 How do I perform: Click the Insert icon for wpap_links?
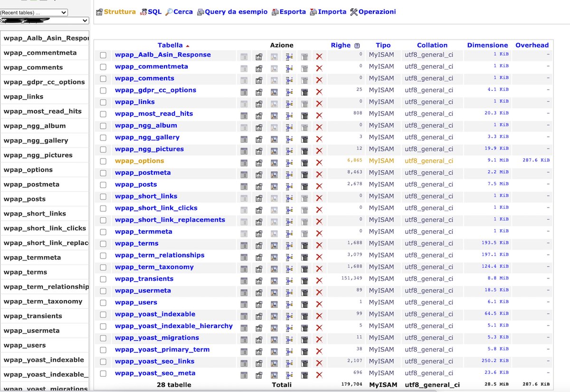click(x=289, y=104)
